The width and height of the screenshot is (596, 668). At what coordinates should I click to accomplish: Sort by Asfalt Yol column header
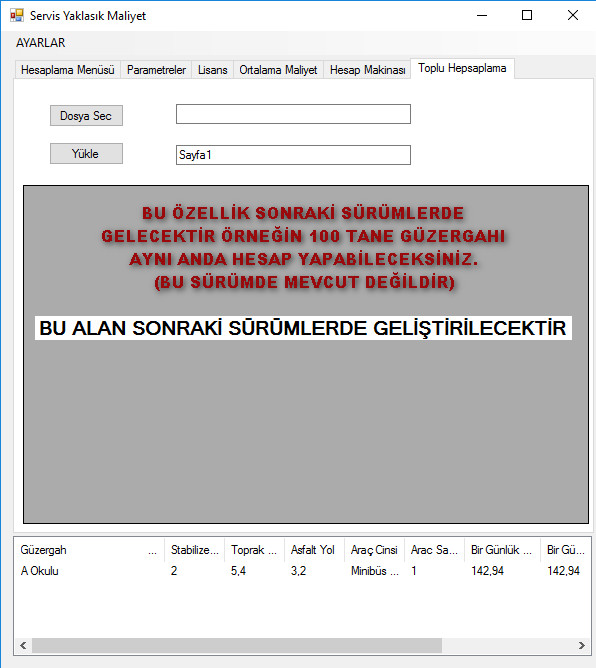(x=314, y=550)
